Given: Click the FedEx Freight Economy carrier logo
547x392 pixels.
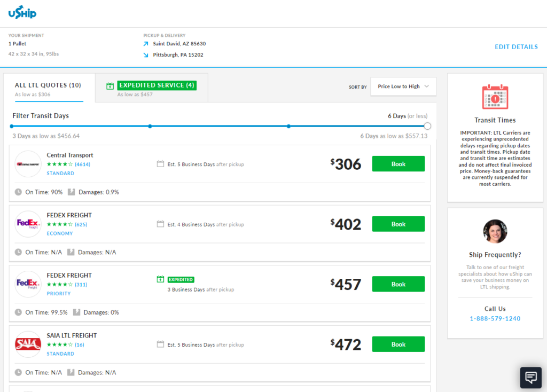Looking at the screenshot, I should pos(28,224).
